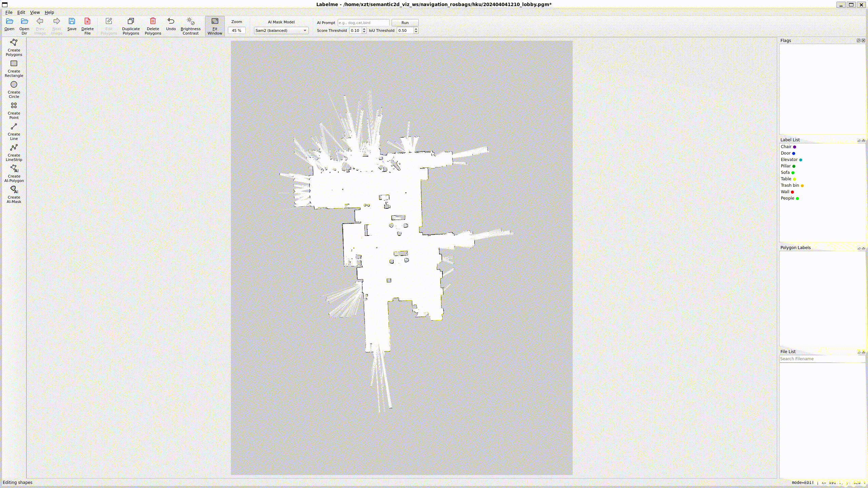Viewport: 868px width, 488px height.
Task: Activate the Create AI-Polygon tool
Action: click(14, 173)
